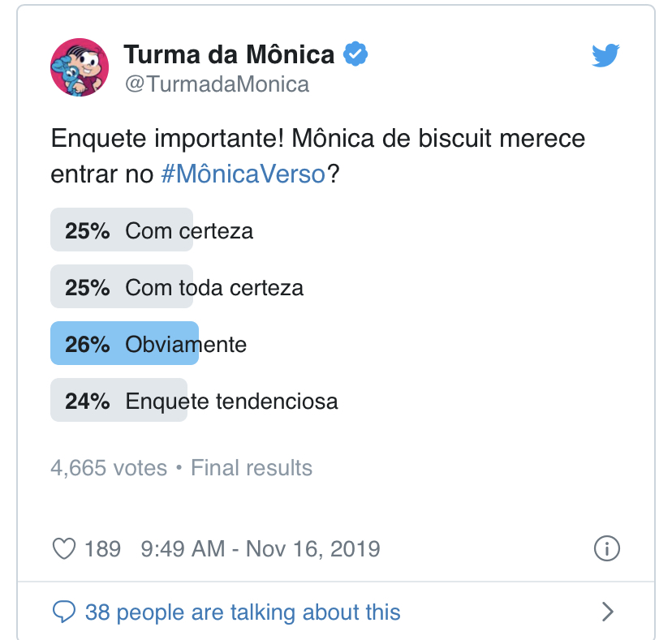Image resolution: width=672 pixels, height=640 pixels.
Task: Open the Turma da Mônica profile avatar
Action: (x=80, y=67)
